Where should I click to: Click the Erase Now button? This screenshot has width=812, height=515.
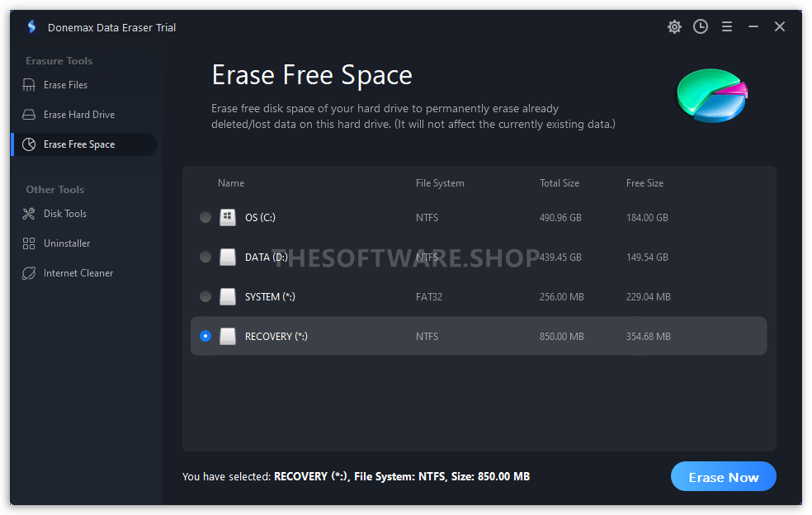tap(724, 477)
